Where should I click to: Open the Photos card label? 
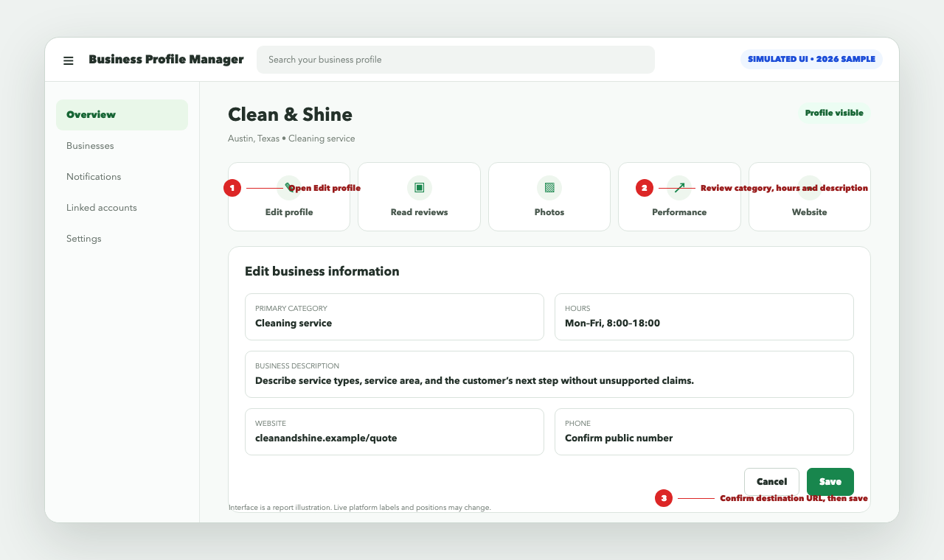point(549,212)
